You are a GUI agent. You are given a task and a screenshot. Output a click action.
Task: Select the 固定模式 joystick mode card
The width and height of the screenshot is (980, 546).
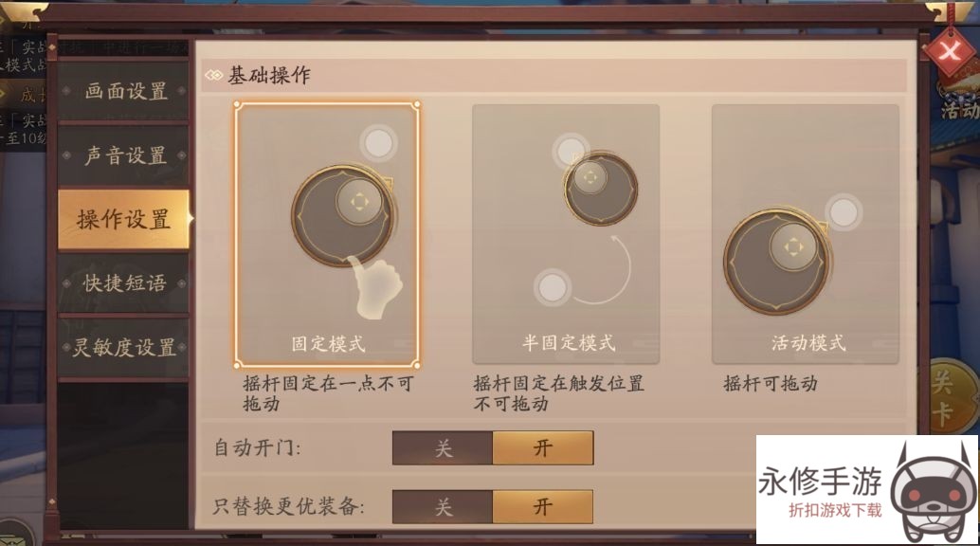tap(327, 234)
